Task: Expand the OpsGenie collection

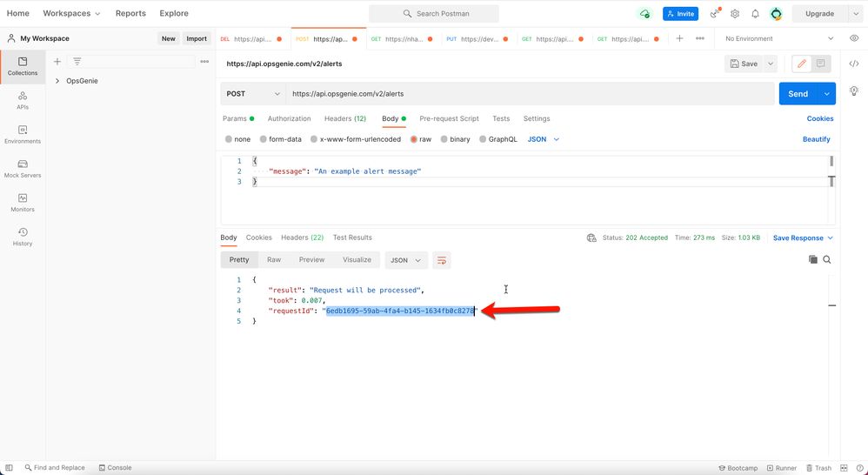Action: coord(57,81)
